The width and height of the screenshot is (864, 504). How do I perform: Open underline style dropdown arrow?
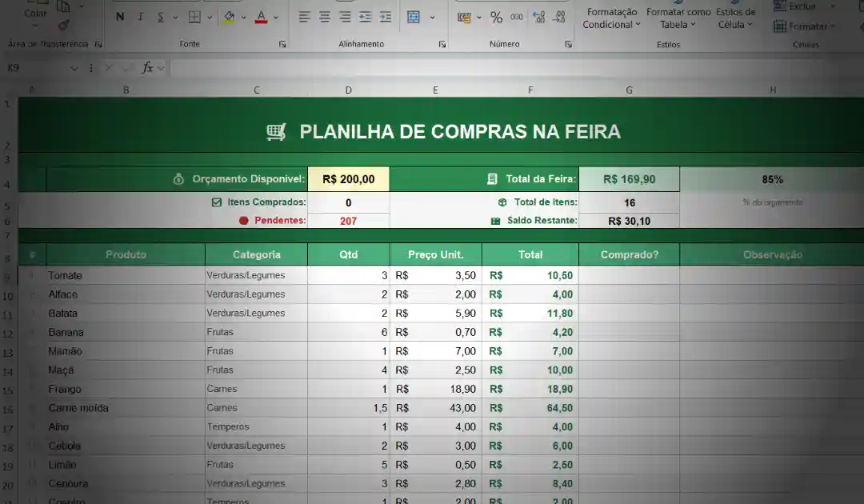point(175,17)
